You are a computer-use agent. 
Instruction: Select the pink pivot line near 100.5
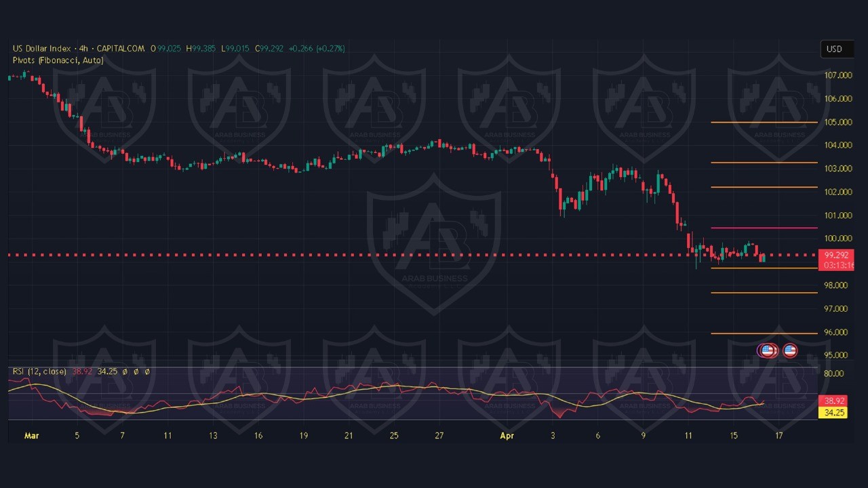pyautogui.click(x=764, y=228)
